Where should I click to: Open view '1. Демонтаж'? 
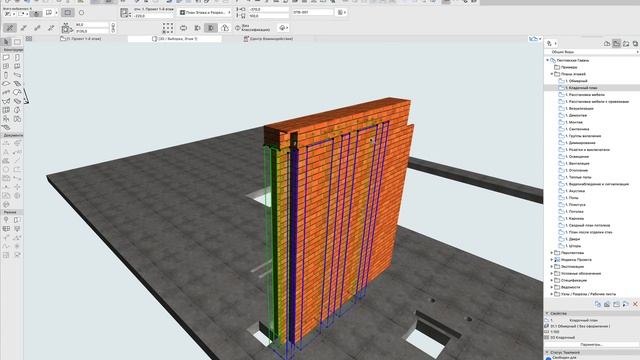576,115
